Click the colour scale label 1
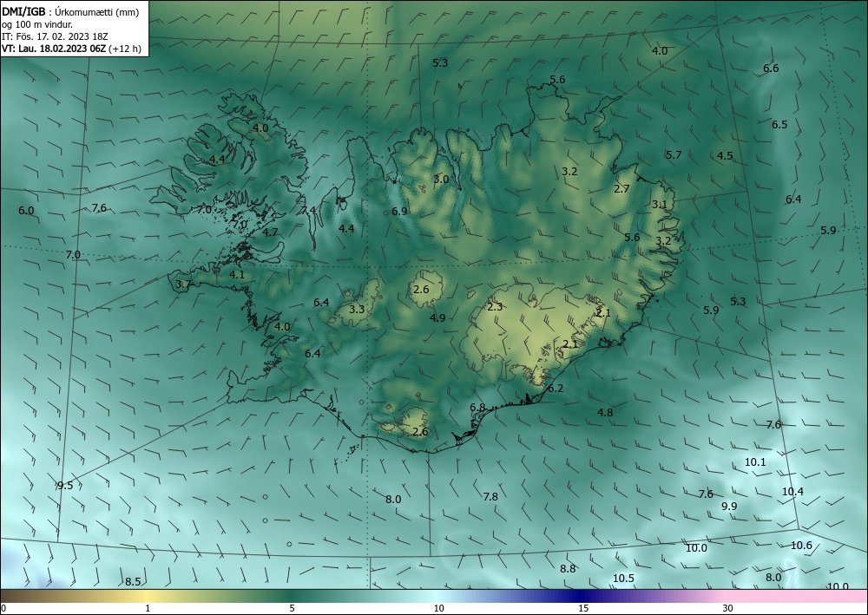Image resolution: width=868 pixels, height=615 pixels. coord(148,608)
